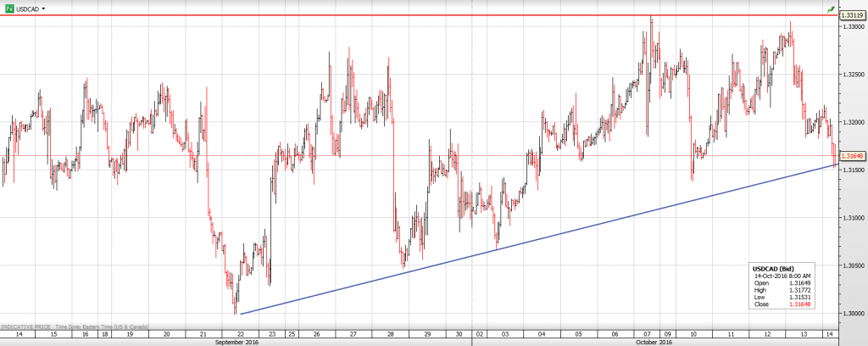Click the date 07 on time axis

[x=648, y=334]
